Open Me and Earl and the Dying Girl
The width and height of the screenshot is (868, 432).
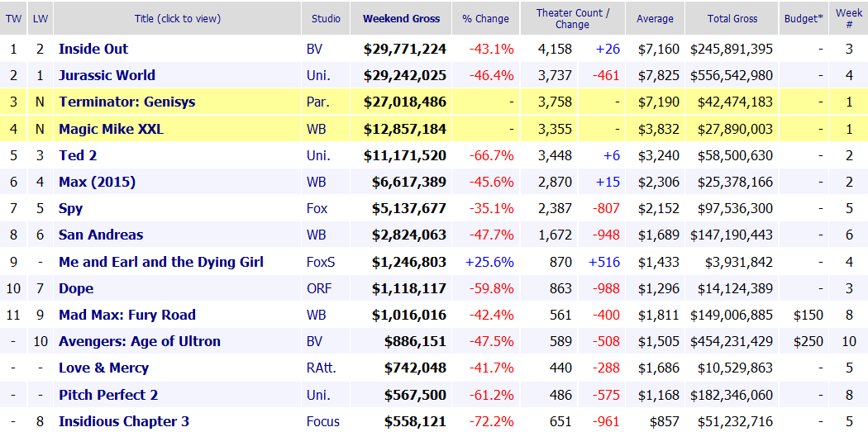point(161,262)
